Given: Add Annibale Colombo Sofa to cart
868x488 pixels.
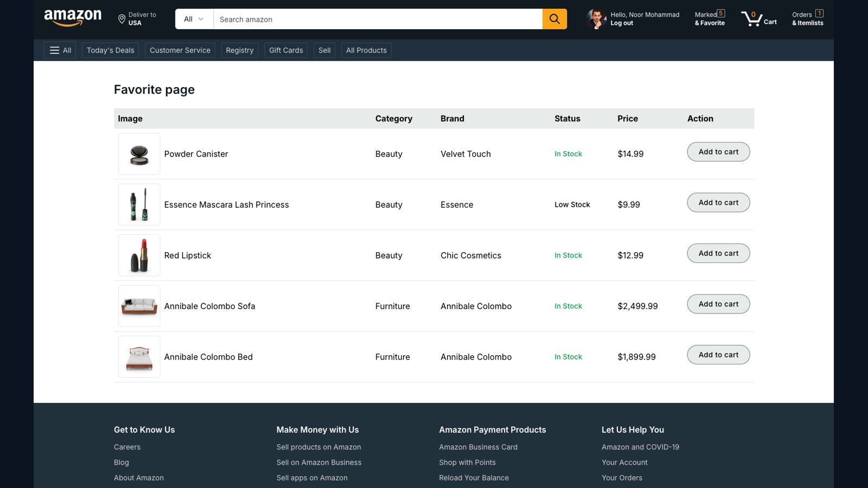Looking at the screenshot, I should (x=718, y=304).
